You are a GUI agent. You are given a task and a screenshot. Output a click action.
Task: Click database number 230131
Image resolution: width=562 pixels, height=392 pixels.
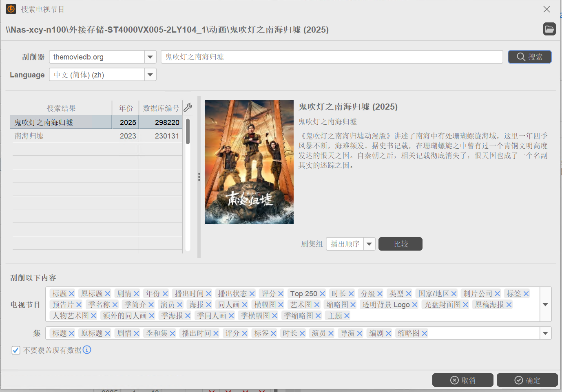point(167,136)
